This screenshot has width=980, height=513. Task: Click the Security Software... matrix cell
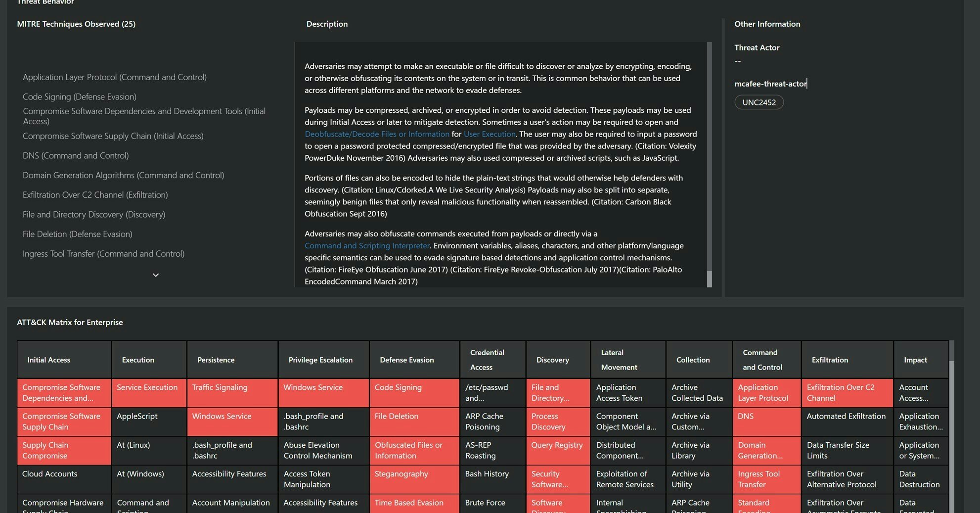click(558, 479)
